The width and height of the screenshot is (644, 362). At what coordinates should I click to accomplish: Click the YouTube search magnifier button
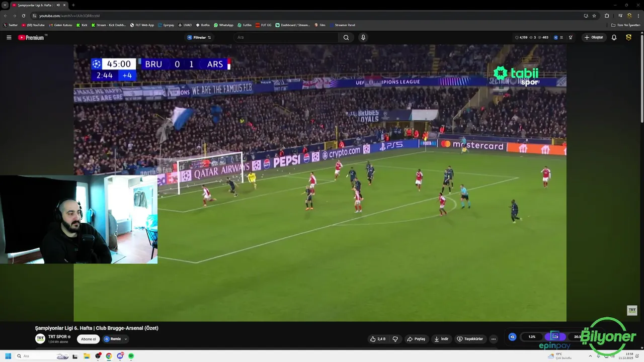(x=346, y=37)
